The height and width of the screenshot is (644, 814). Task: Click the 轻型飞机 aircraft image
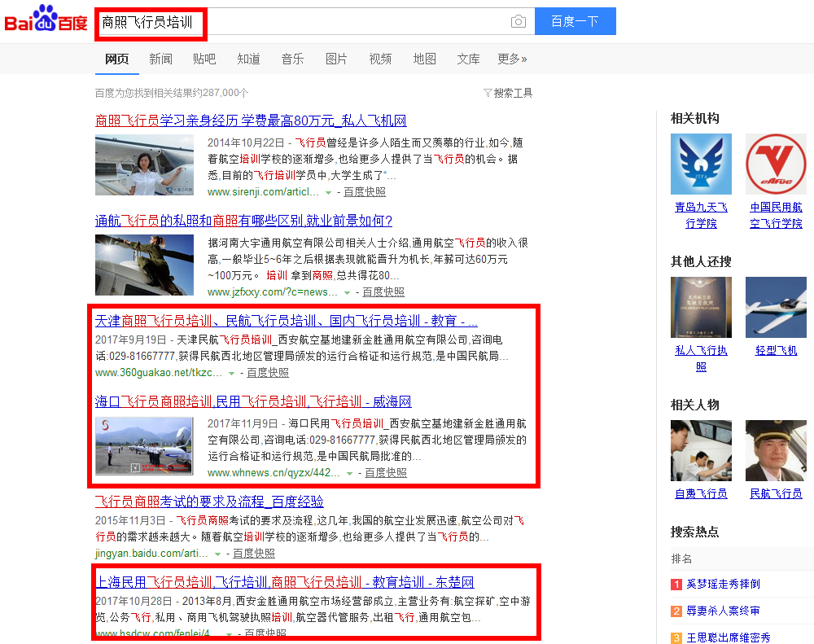click(776, 308)
